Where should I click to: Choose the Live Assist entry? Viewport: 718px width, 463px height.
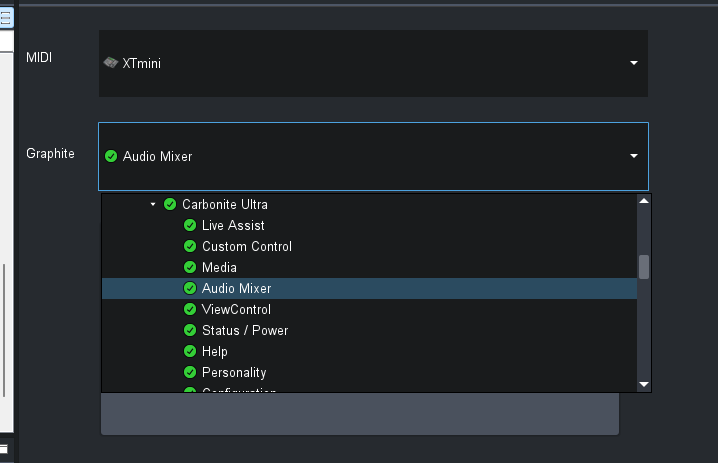(x=233, y=225)
